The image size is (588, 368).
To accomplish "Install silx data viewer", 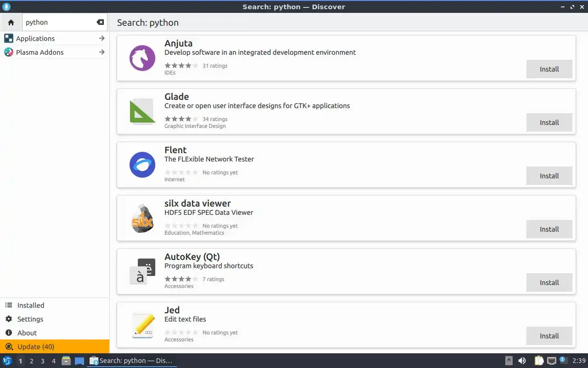I will click(x=549, y=229).
